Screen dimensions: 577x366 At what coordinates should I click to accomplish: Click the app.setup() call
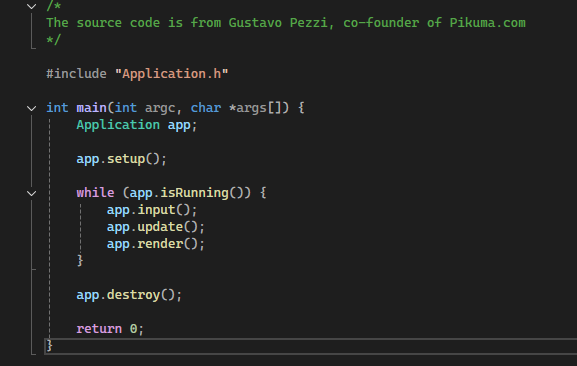coord(121,159)
